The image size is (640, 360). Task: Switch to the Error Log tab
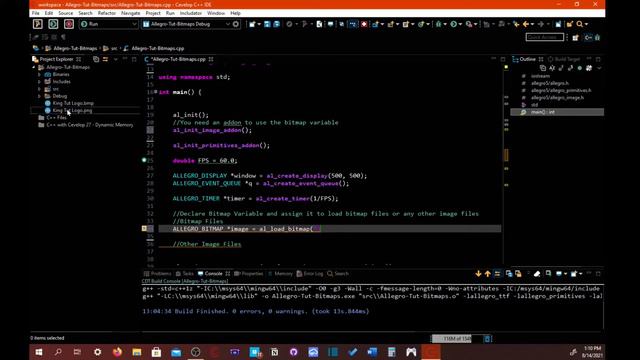coord(310,274)
